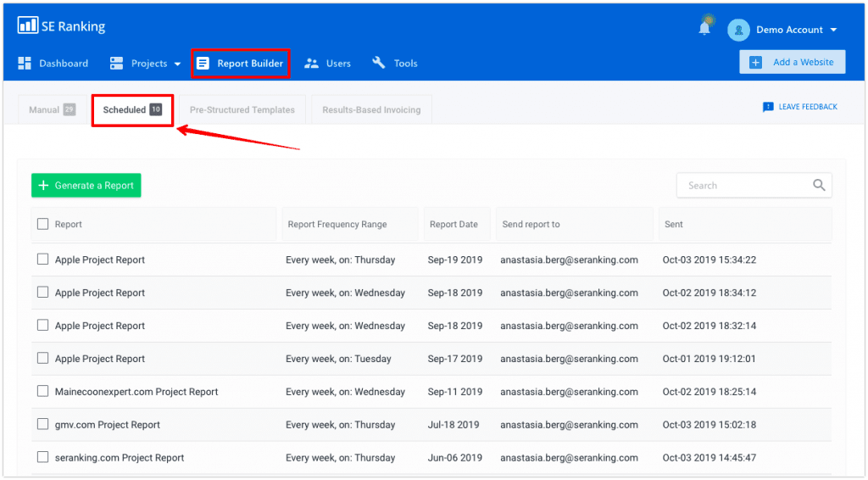Click the SE Ranking brand text
Image resolution: width=868 pixels, height=480 pixels.
point(73,26)
